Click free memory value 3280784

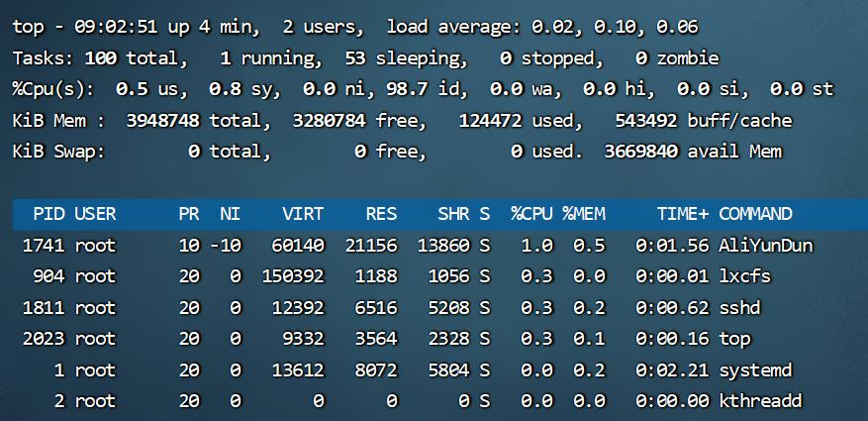coord(330,121)
